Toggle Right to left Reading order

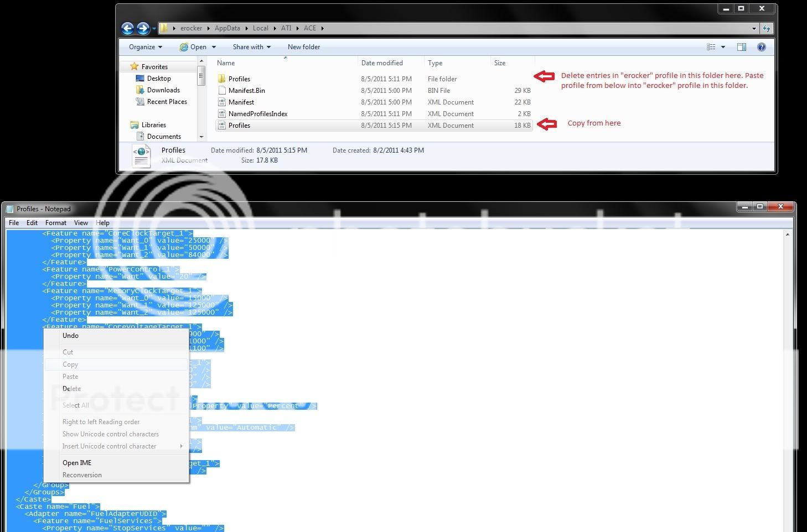(x=116, y=422)
